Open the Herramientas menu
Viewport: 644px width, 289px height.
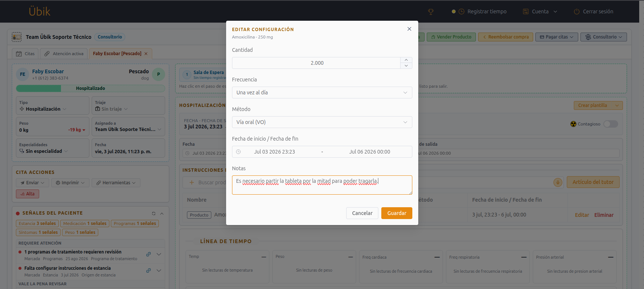116,183
